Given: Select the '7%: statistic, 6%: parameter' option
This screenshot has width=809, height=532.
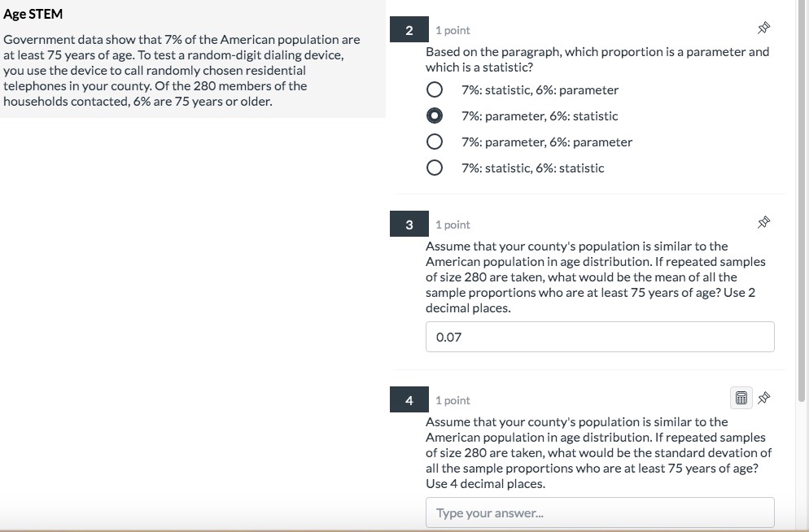Looking at the screenshot, I should [435, 89].
